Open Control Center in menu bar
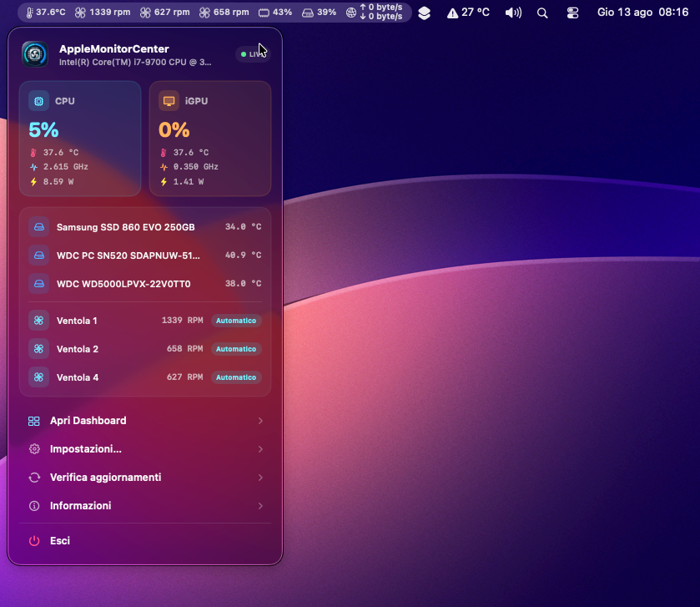The image size is (700, 607). pyautogui.click(x=573, y=13)
